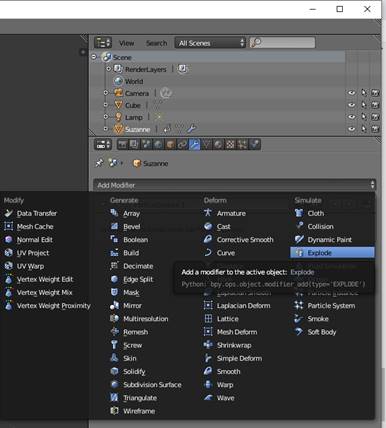Viewport: 386px width, 428px height.
Task: Click the pin icon in properties header
Action: point(99,163)
